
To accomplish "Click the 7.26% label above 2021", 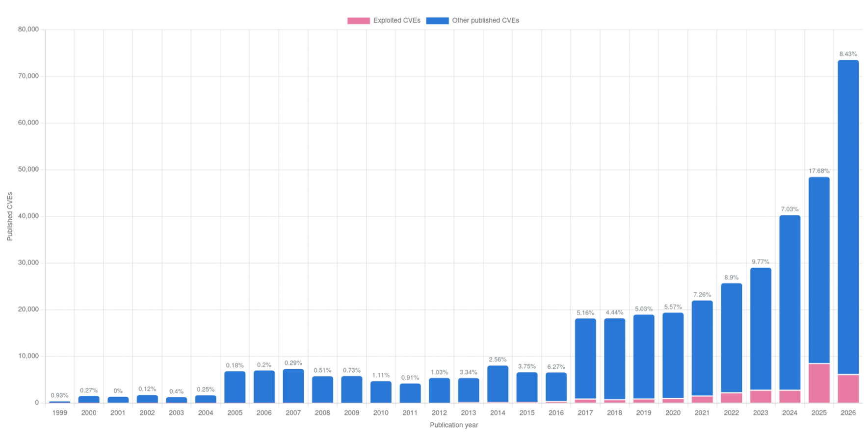I will 702,295.
